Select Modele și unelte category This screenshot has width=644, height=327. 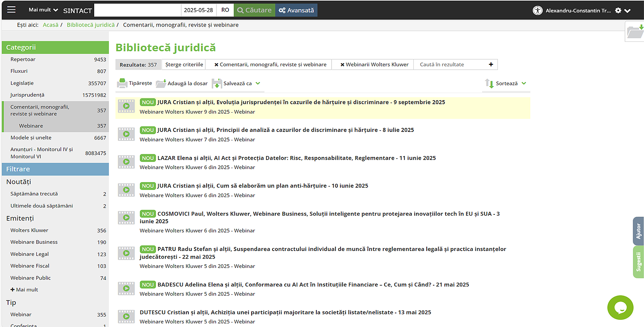click(x=56, y=138)
